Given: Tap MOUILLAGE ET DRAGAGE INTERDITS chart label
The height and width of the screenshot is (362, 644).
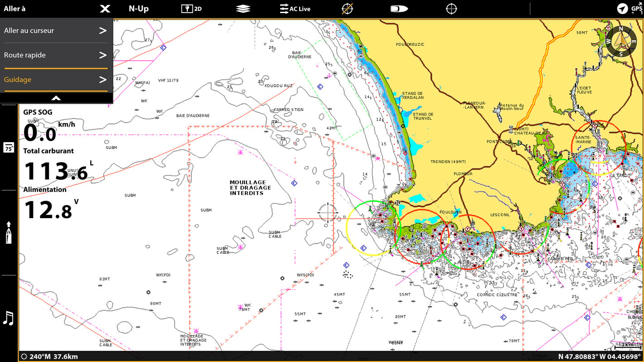Looking at the screenshot, I should coord(250,188).
